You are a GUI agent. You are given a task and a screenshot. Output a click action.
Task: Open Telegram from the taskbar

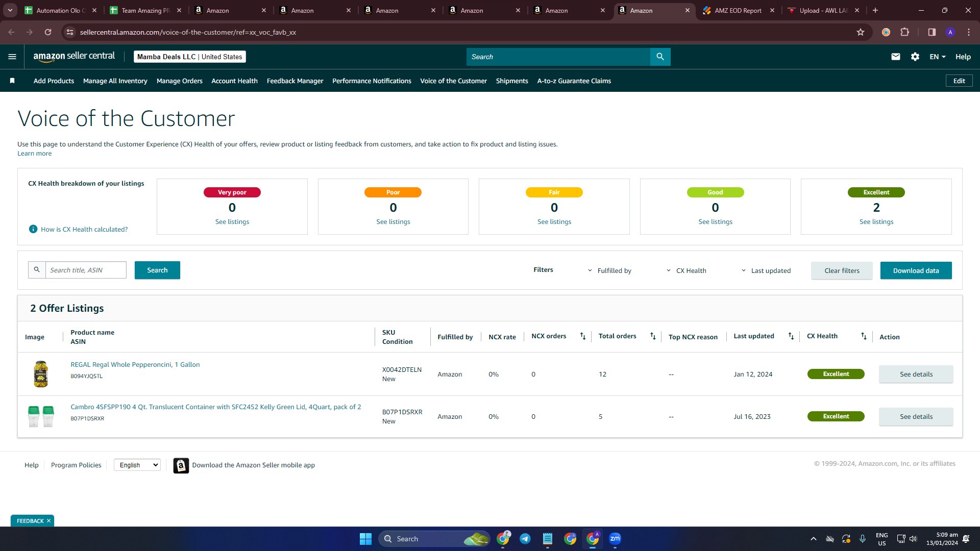(x=525, y=539)
